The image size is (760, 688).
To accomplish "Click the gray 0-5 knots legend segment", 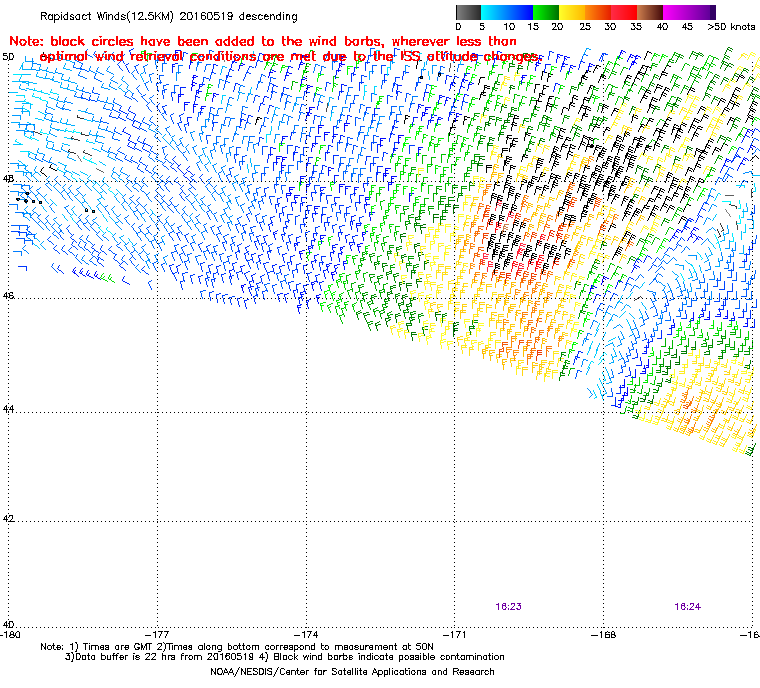I will point(468,12).
